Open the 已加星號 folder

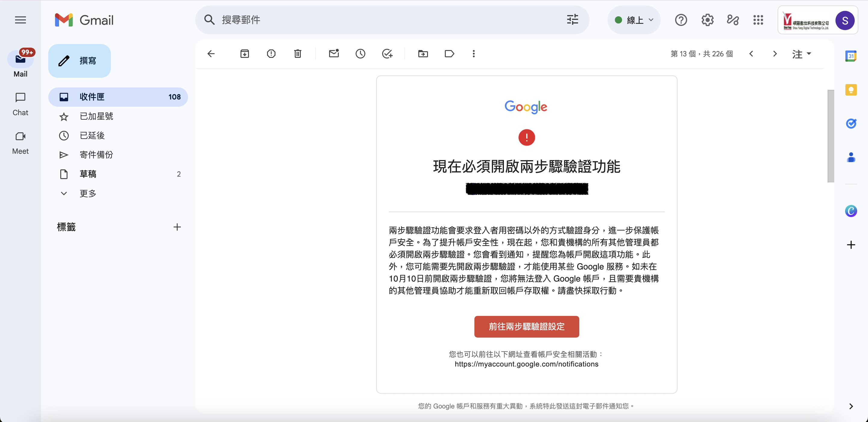pyautogui.click(x=96, y=116)
